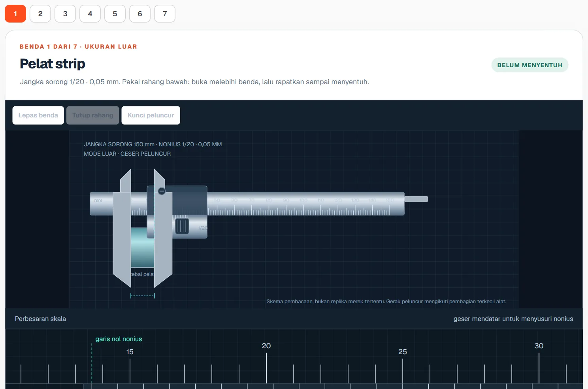Switch to object tab 1
588x389 pixels.
15,14
